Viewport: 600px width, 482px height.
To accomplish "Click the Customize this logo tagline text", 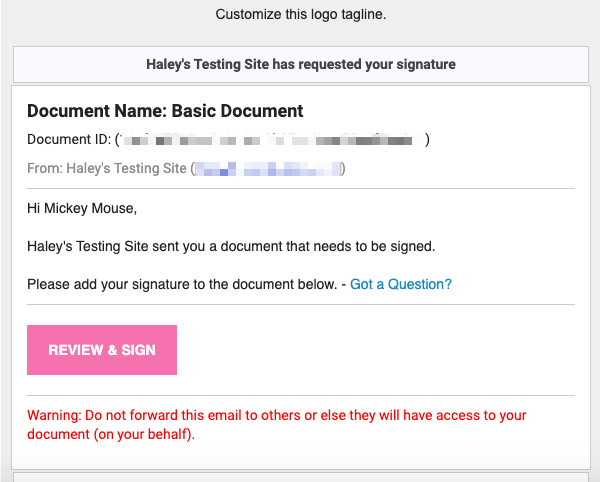I will tap(301, 14).
